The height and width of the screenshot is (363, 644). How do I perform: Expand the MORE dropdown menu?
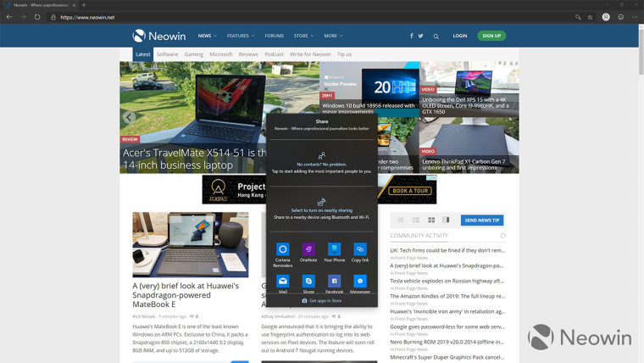click(334, 36)
